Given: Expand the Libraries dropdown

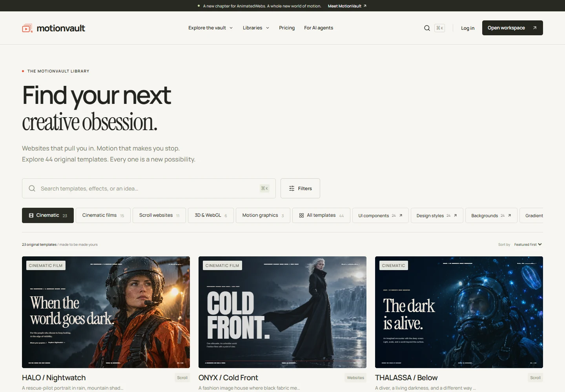Looking at the screenshot, I should (256, 28).
